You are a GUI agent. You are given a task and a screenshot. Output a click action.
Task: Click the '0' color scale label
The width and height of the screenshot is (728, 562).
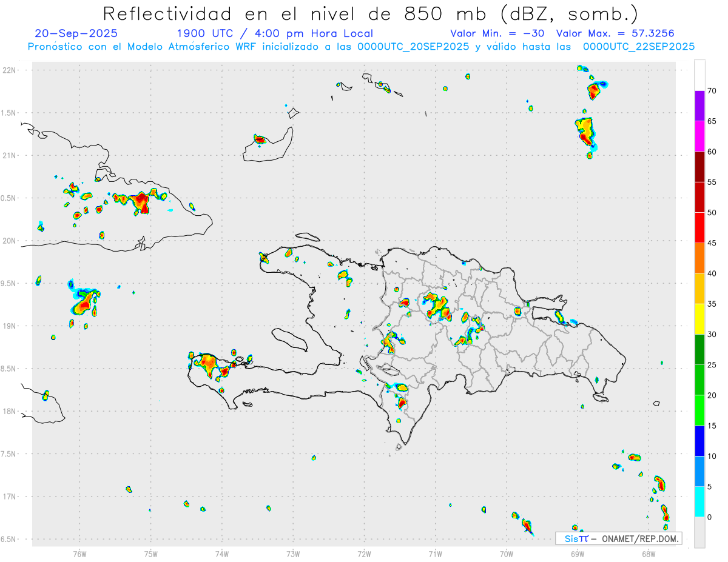tap(709, 517)
